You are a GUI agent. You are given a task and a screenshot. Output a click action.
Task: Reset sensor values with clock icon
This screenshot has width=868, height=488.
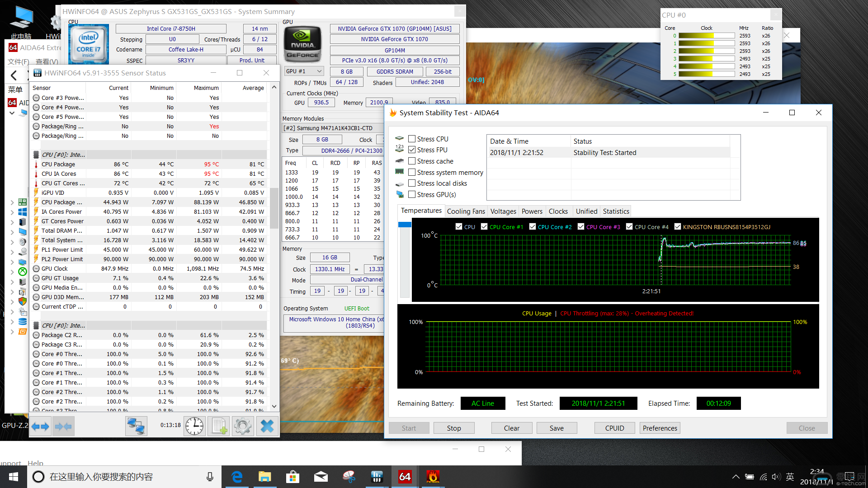pyautogui.click(x=194, y=426)
